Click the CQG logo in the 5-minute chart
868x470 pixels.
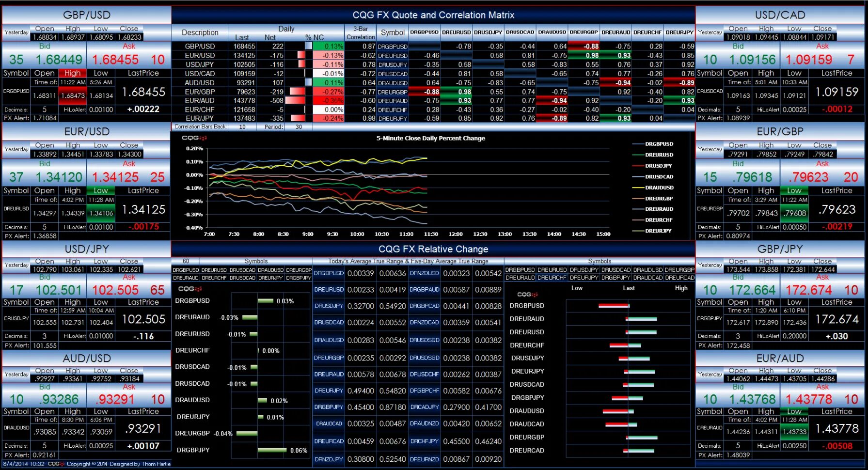194,138
